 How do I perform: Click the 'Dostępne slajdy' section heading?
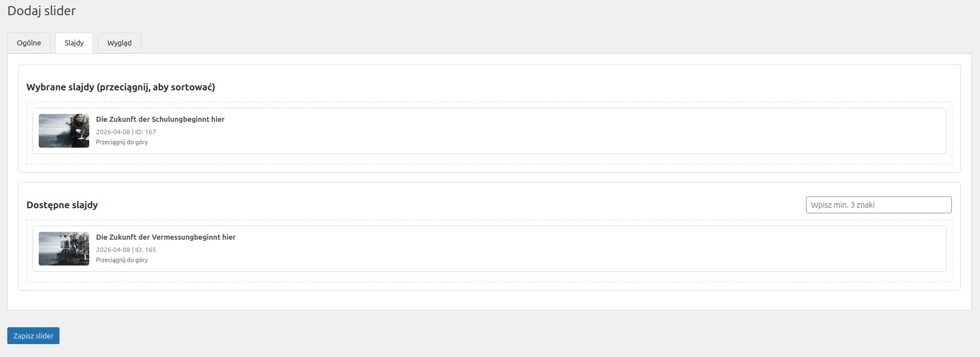click(62, 205)
